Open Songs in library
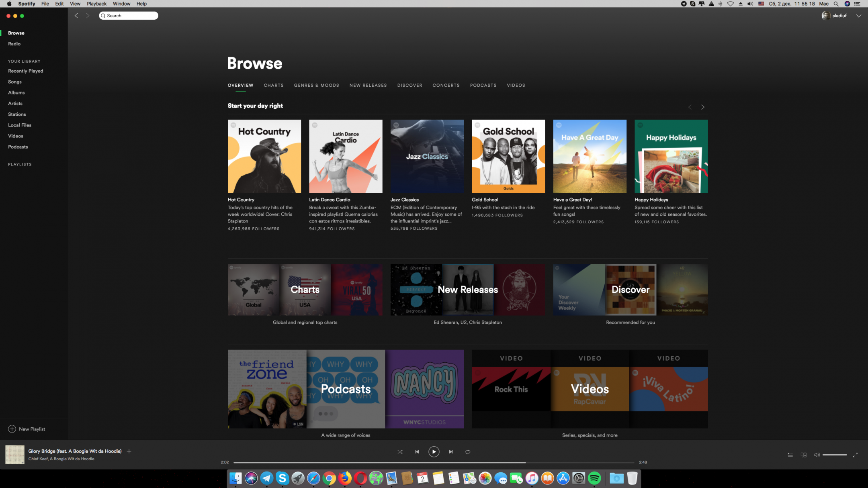Screen dimensions: 868x488 point(15,82)
